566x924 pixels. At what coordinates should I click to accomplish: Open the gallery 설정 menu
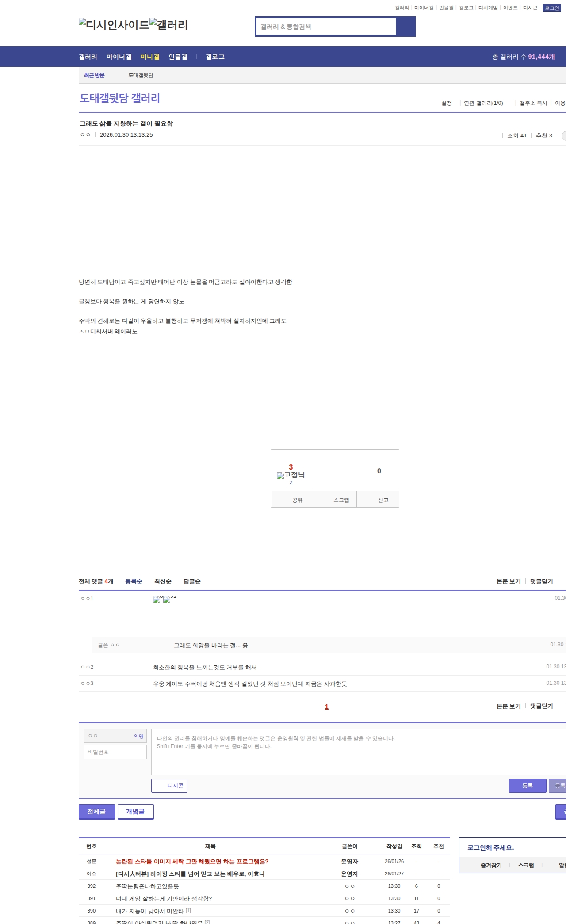point(446,103)
